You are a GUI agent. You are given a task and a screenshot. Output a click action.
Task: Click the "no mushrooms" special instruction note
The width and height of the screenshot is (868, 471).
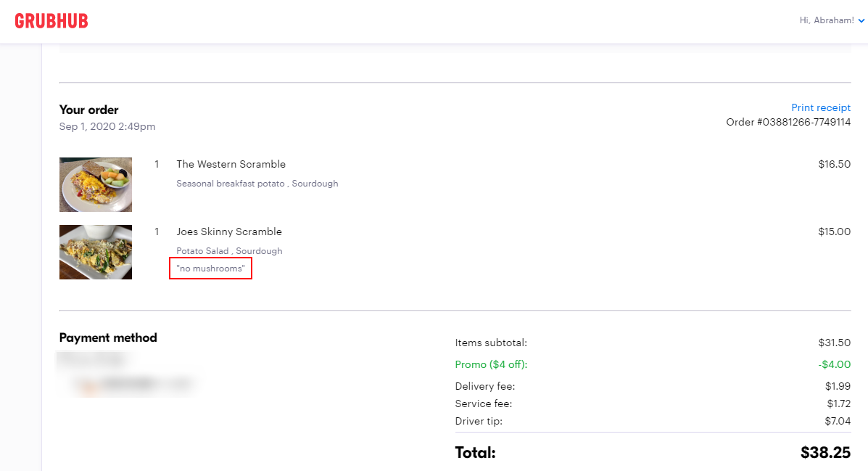210,269
